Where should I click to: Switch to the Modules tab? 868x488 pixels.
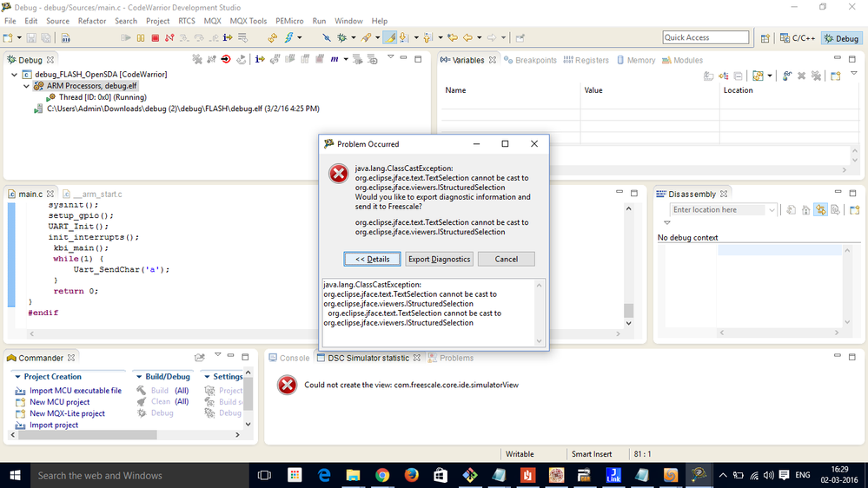[682, 60]
